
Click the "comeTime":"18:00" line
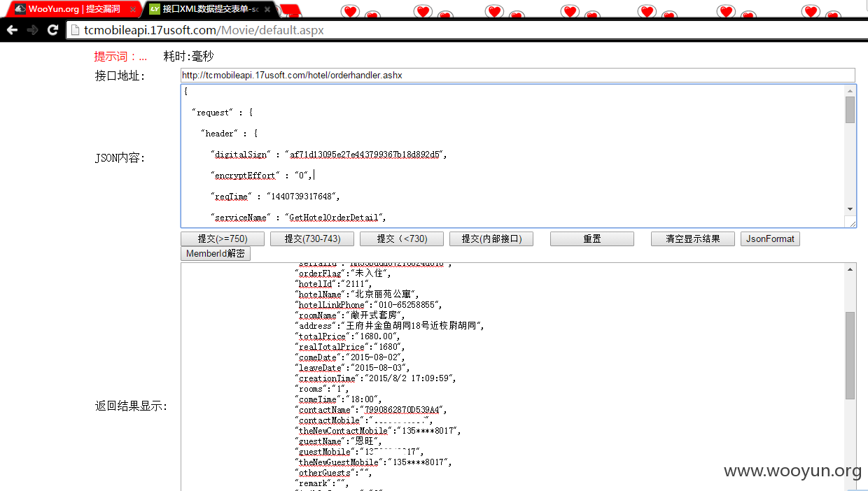(x=337, y=399)
